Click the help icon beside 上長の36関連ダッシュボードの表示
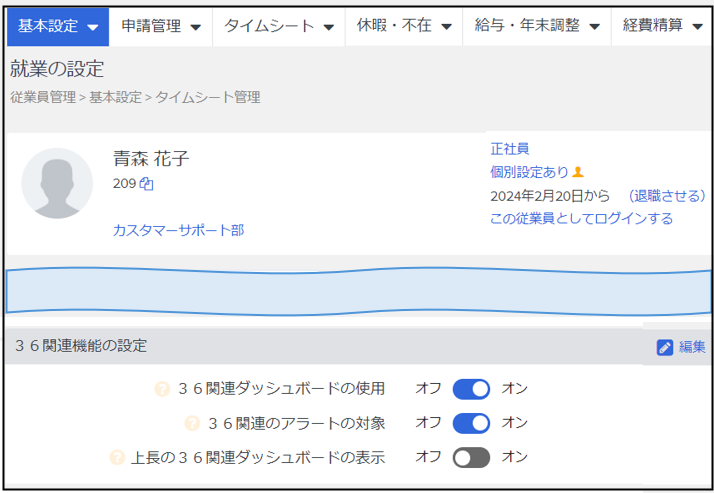 (x=117, y=457)
